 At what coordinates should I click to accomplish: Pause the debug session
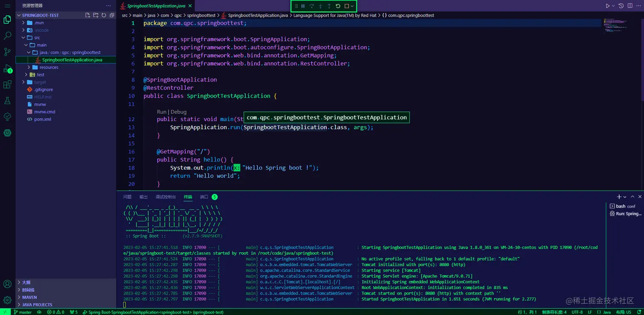(x=303, y=6)
